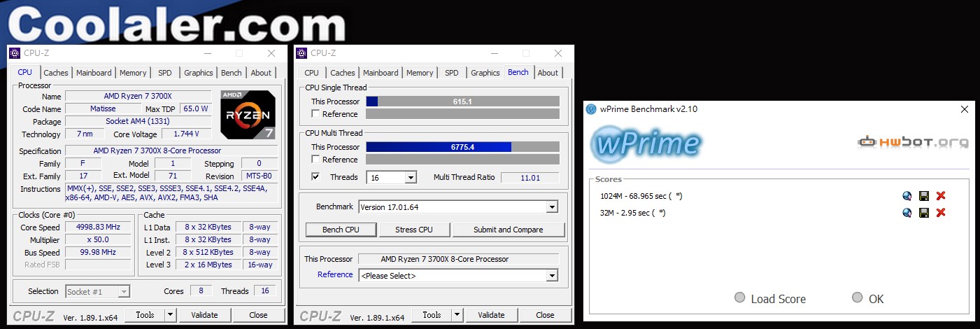
Task: Click wPrime title bar app icon
Action: (592, 109)
